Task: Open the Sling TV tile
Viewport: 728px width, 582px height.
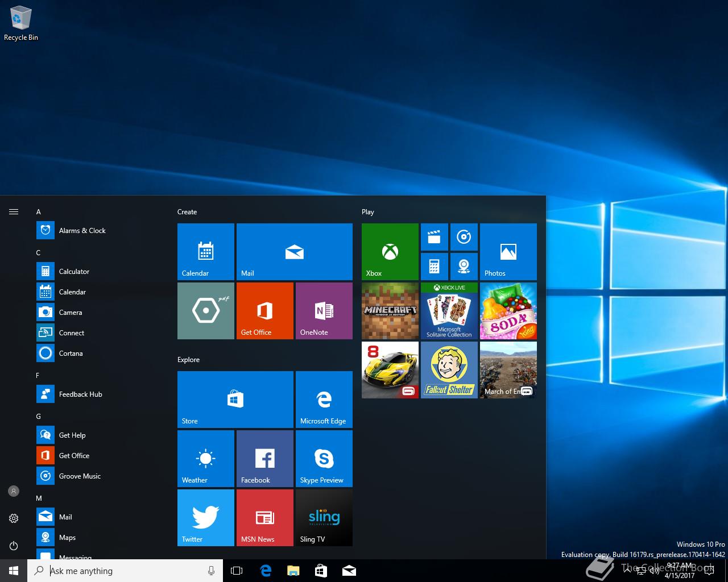Action: pyautogui.click(x=324, y=518)
